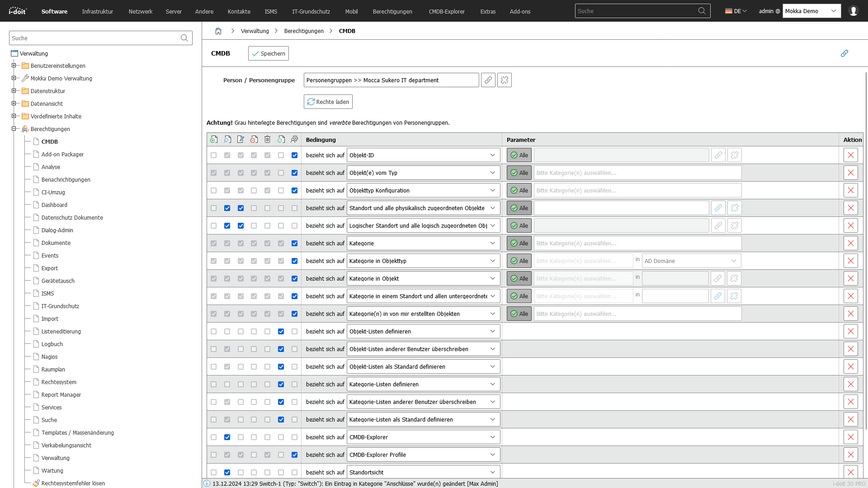Tick the Create checkbox in the Objekt-ID row
This screenshot has width=868, height=488.
pyautogui.click(x=214, y=155)
